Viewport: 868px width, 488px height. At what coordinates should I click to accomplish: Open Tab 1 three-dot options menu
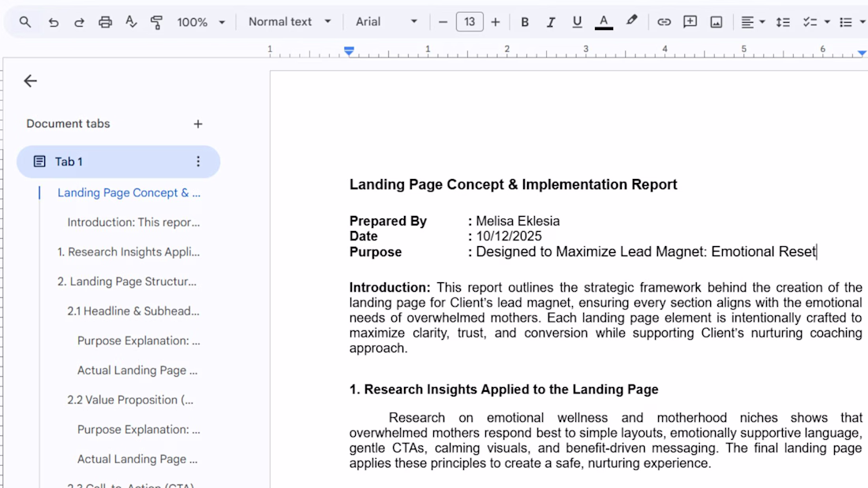pyautogui.click(x=198, y=162)
